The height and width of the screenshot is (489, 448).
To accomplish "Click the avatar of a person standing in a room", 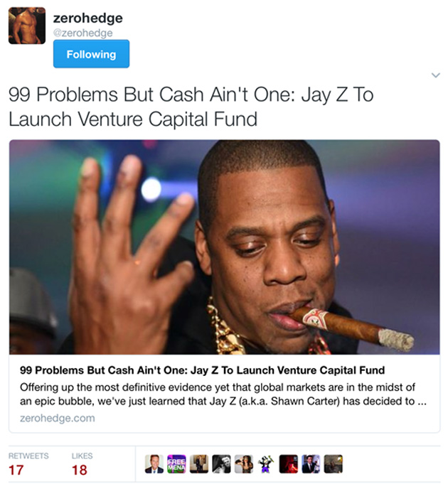I will [x=198, y=464].
